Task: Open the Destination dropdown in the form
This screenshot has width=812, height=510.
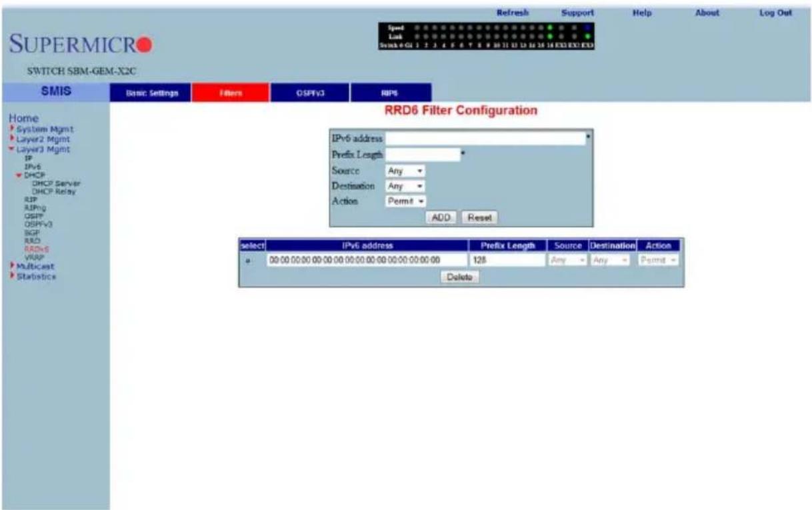Action: point(405,187)
